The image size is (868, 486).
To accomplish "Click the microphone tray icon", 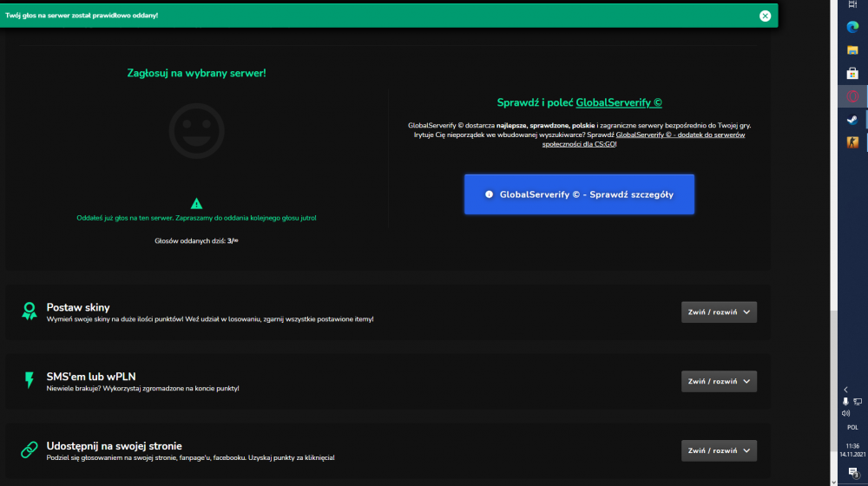I will [845, 401].
